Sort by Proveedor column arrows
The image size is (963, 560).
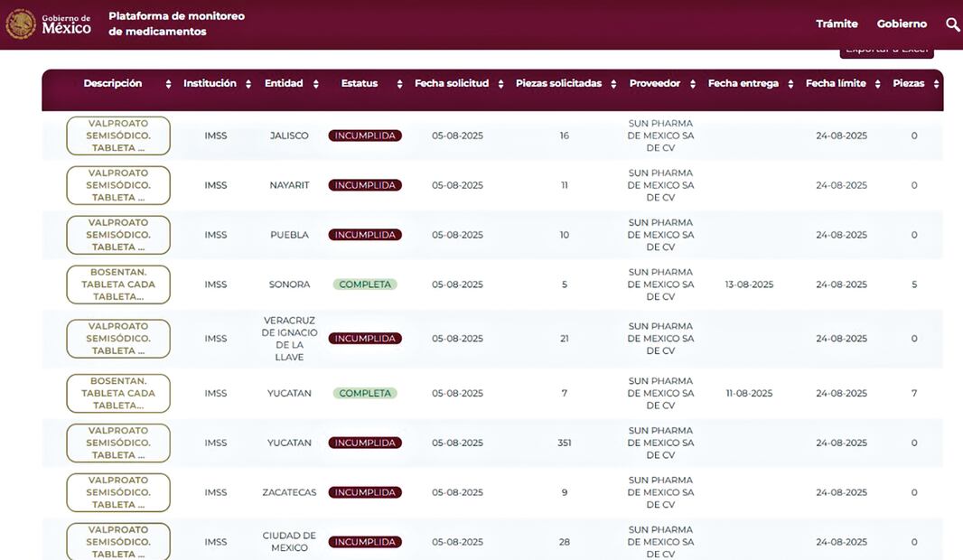click(693, 84)
